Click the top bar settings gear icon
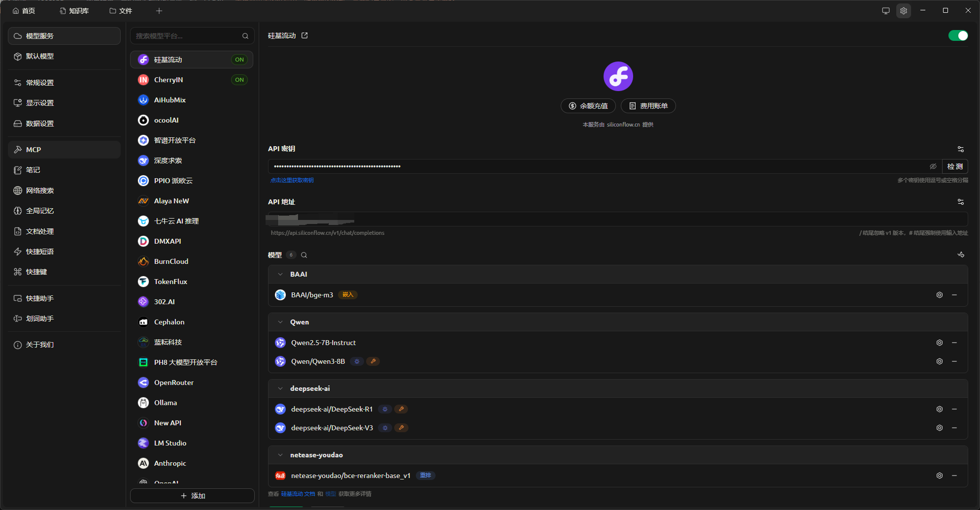The image size is (980, 510). tap(903, 11)
